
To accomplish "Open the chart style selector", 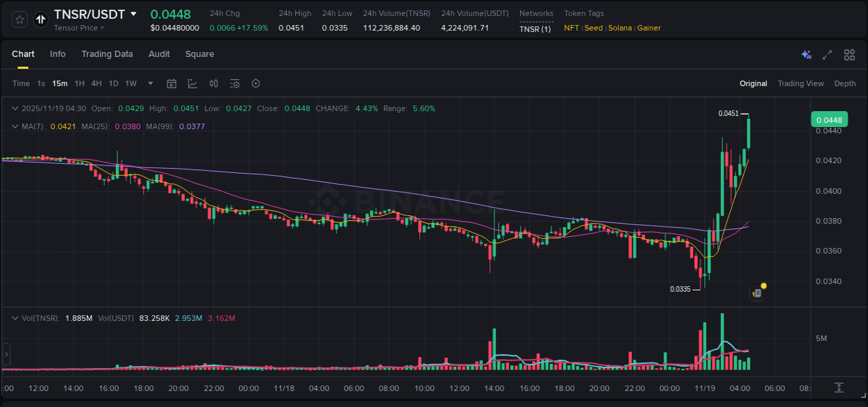I will [192, 83].
